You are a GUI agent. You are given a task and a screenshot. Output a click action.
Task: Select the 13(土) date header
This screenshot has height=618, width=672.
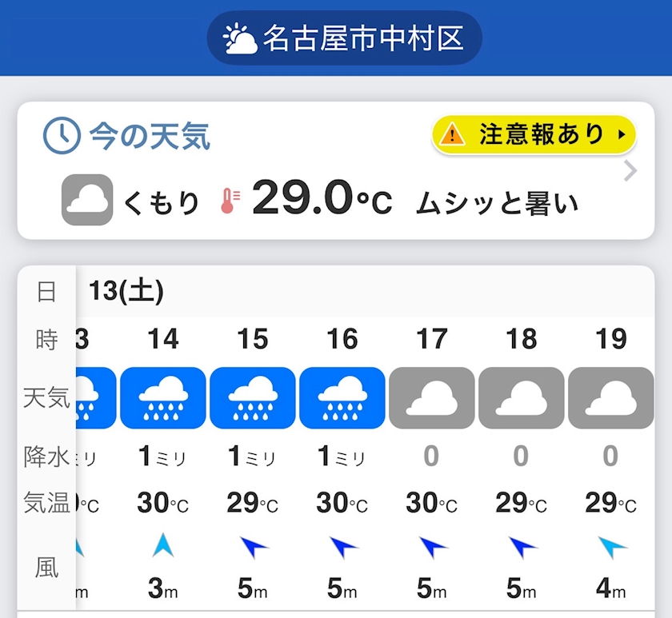pos(126,292)
